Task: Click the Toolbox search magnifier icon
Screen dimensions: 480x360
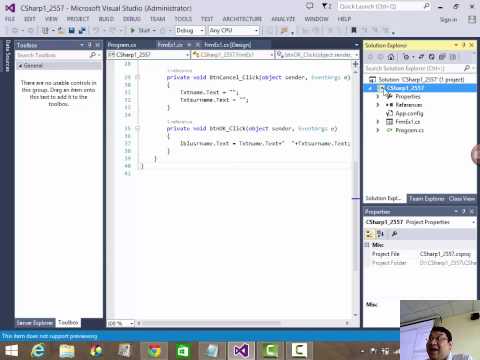Action: point(93,55)
